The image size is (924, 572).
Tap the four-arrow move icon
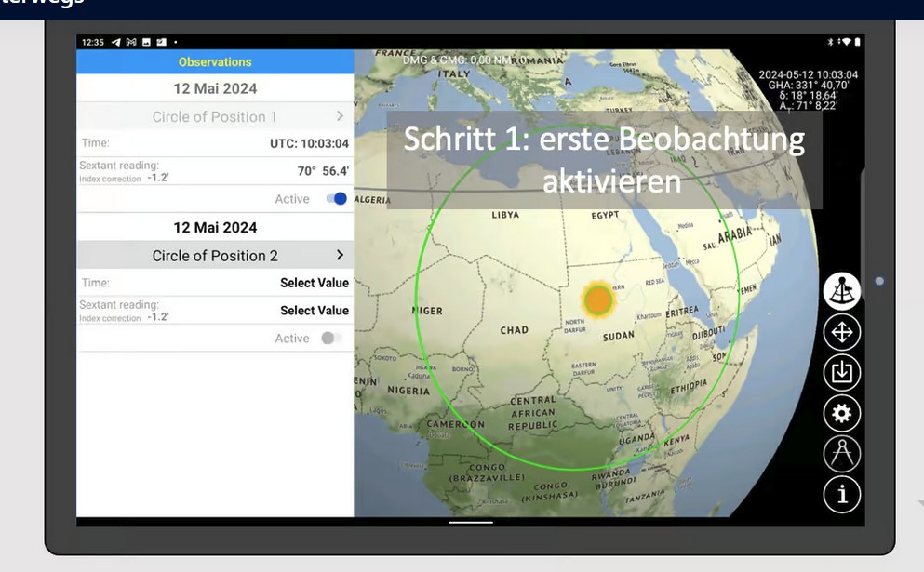click(841, 332)
